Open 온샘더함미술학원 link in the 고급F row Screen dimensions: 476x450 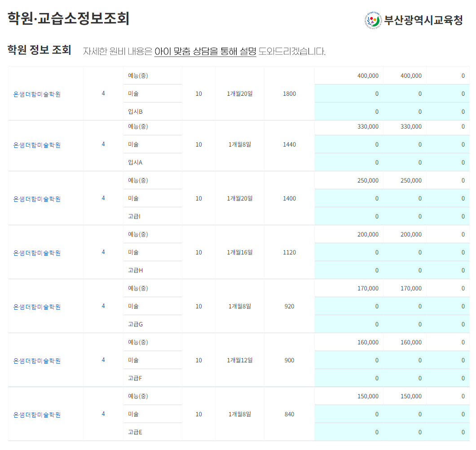[37, 361]
